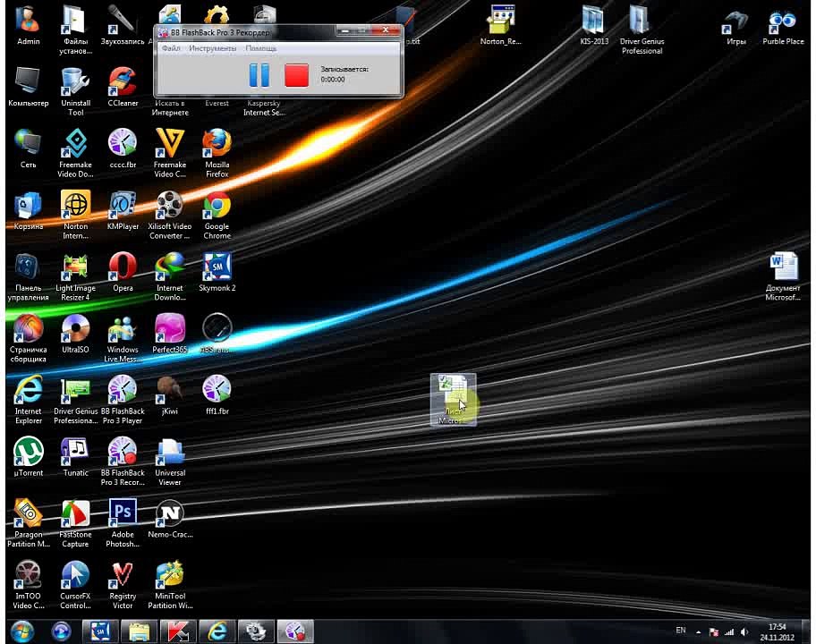This screenshot has width=816, height=644.
Task: Select the Tunatic shortcut
Action: pyautogui.click(x=75, y=457)
